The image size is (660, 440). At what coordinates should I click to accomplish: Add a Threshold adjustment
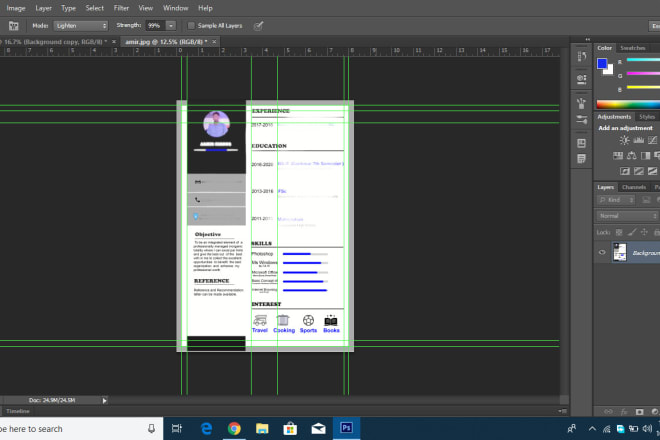[x=652, y=171]
